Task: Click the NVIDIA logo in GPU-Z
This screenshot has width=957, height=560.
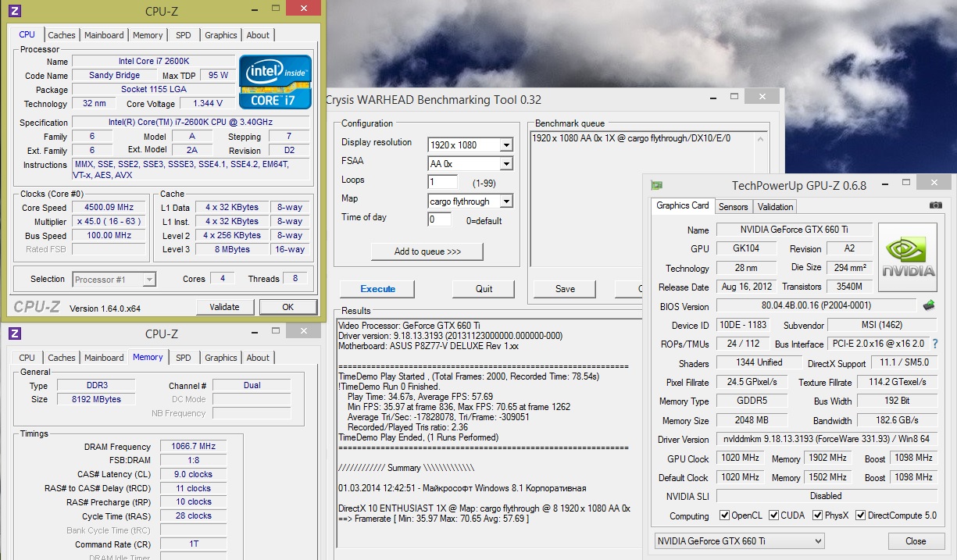Action: point(908,259)
